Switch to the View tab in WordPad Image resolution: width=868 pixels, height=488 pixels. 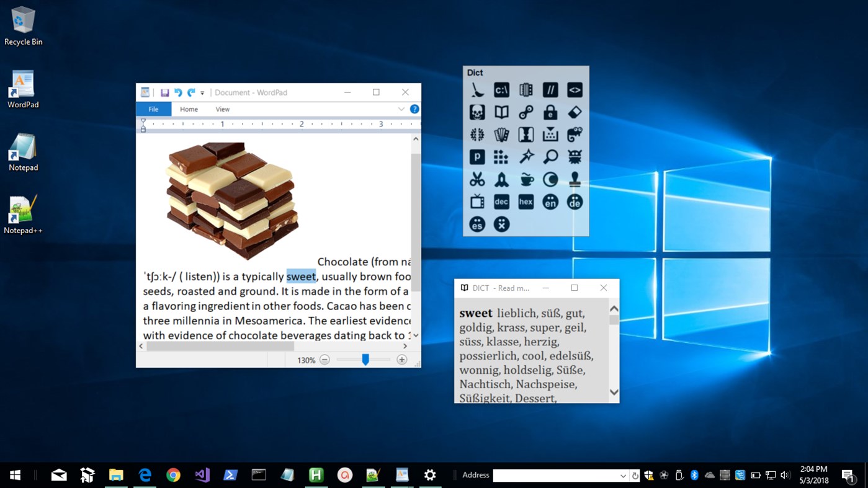(222, 109)
